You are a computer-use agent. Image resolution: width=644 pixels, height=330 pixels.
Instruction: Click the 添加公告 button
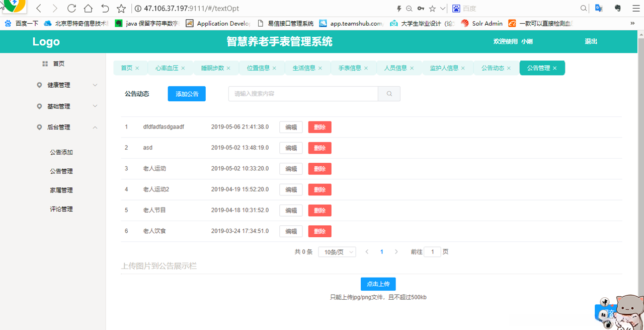tap(186, 94)
